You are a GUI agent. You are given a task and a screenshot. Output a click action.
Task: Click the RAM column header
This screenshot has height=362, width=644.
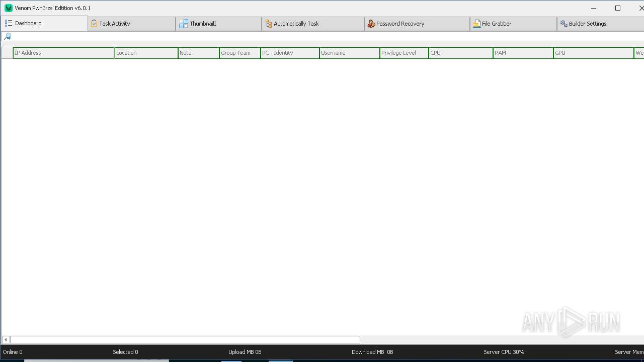tap(523, 53)
